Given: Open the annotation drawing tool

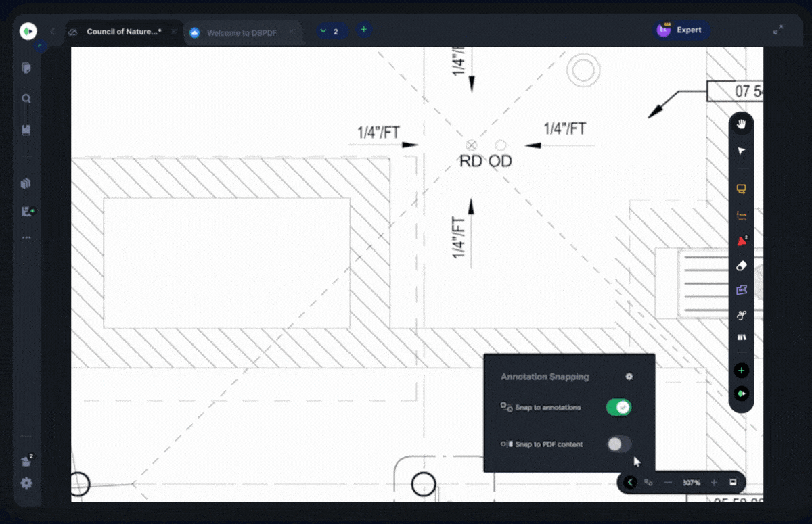Looking at the screenshot, I should (x=741, y=189).
